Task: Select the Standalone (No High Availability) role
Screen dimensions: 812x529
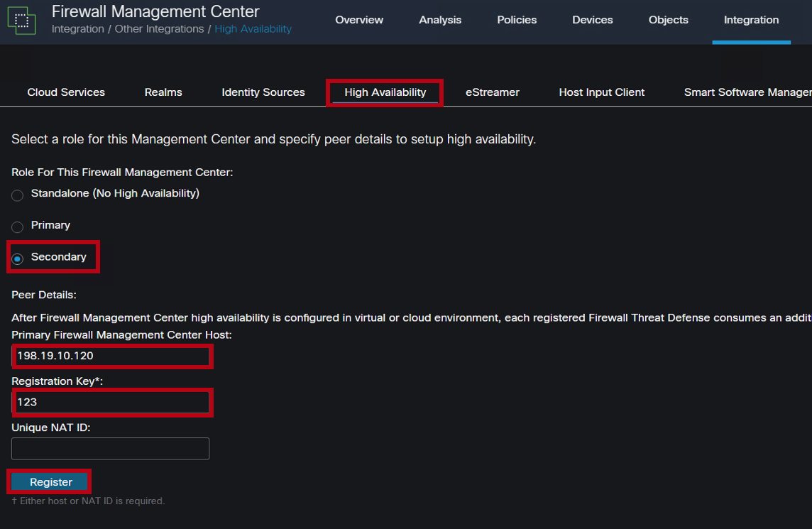Action: tap(17, 195)
